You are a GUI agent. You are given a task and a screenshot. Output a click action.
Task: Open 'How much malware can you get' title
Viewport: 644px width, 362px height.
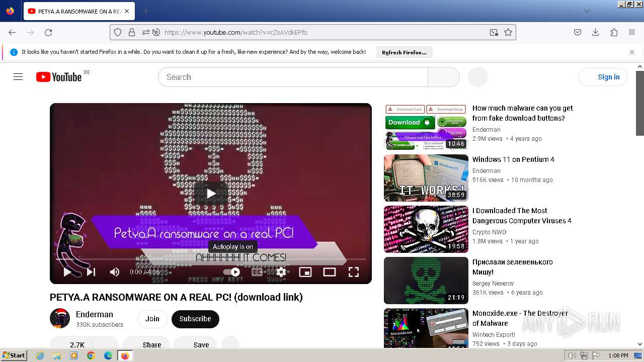[523, 113]
